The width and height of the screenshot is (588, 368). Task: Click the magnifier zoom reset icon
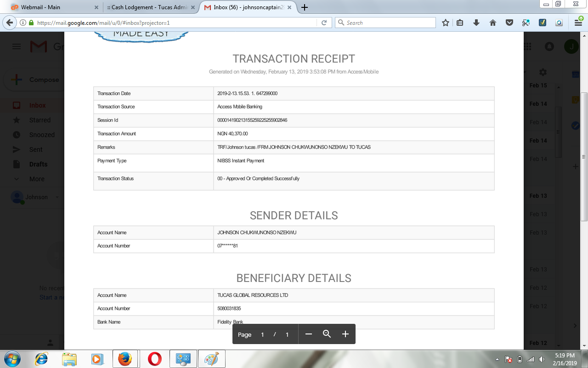pyautogui.click(x=327, y=334)
